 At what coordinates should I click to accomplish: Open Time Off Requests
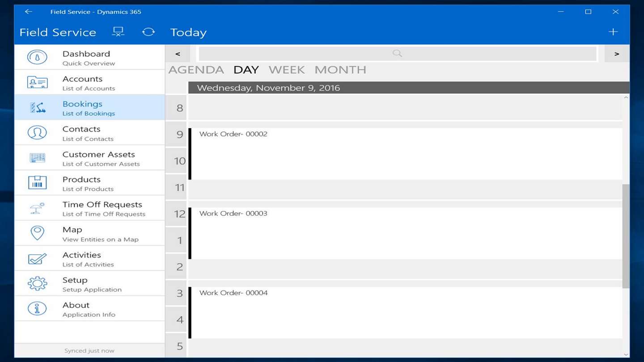click(x=89, y=208)
